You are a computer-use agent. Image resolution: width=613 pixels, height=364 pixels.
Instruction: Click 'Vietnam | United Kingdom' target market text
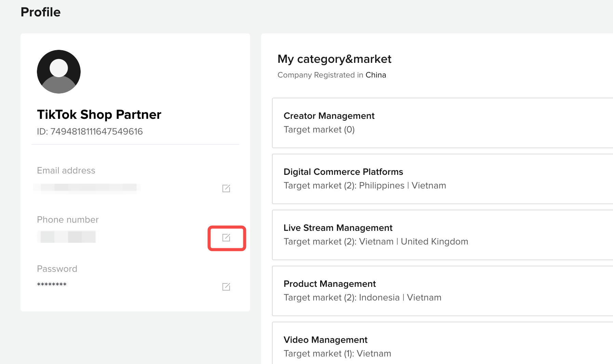413,241
